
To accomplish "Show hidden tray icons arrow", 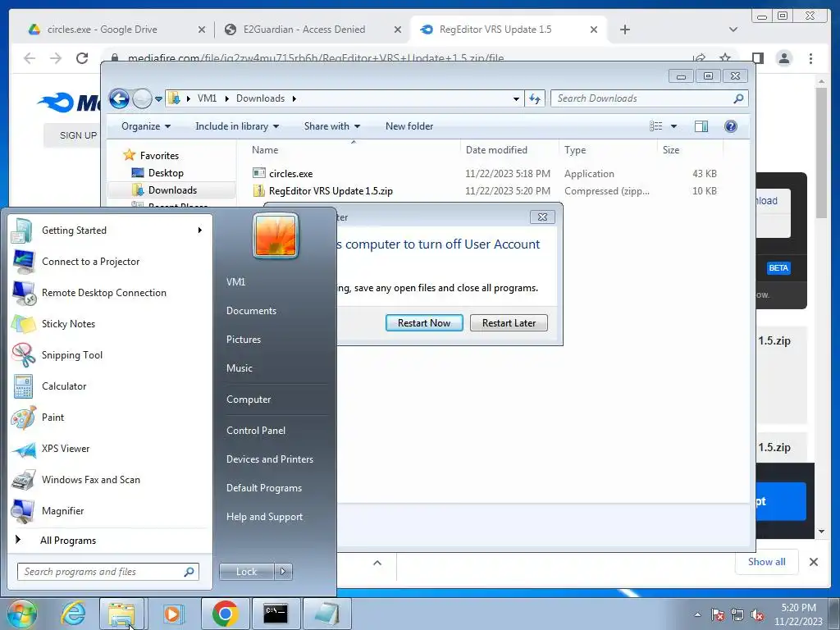I will click(x=697, y=614).
